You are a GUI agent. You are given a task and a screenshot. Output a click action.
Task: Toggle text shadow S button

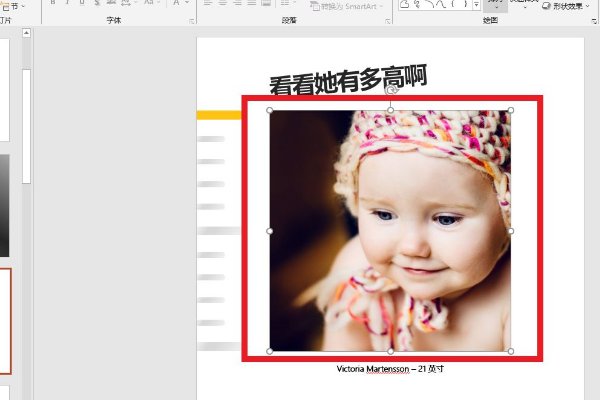(97, 3)
